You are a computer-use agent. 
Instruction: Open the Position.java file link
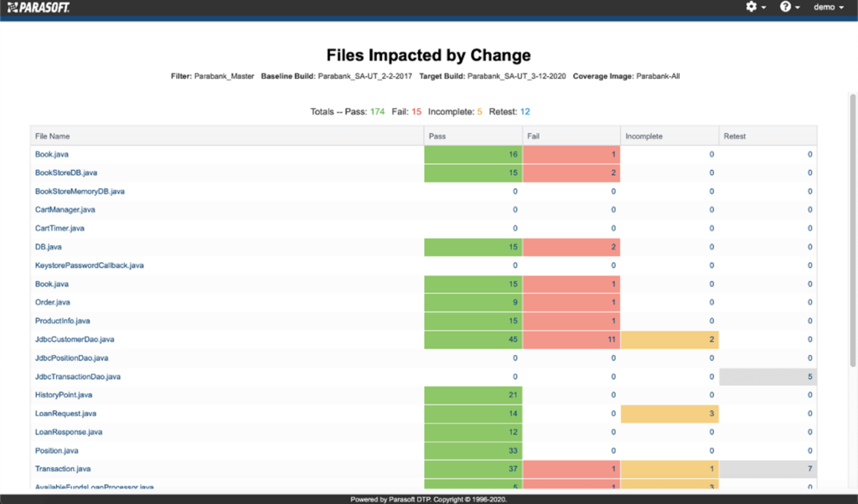click(x=57, y=450)
